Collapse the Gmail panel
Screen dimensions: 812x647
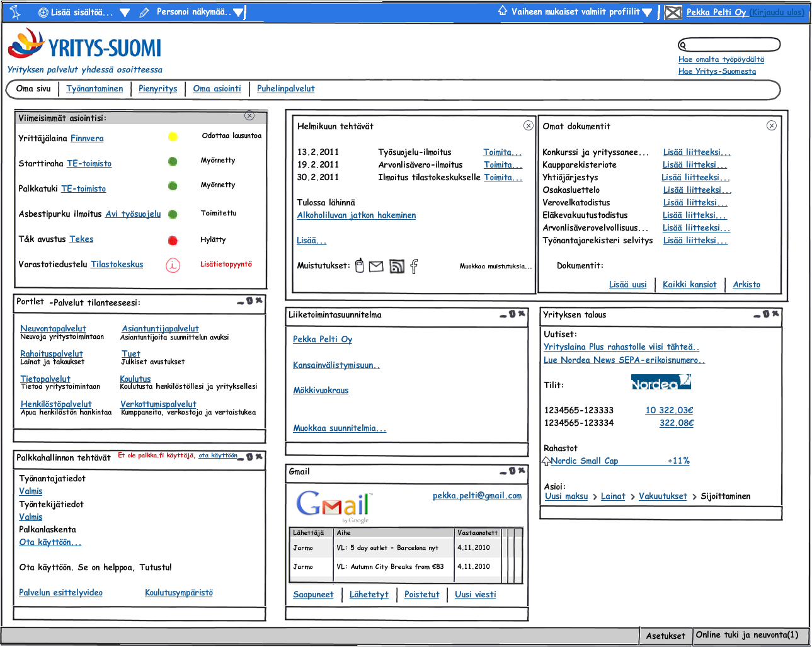503,472
